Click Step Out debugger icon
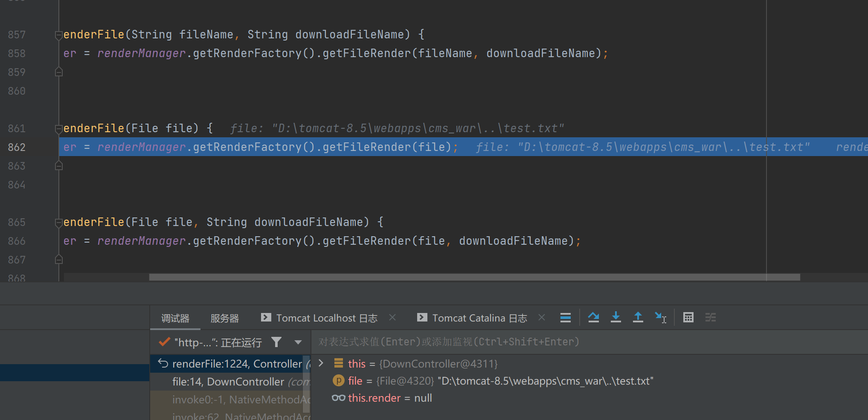This screenshot has width=868, height=420. tap(638, 318)
